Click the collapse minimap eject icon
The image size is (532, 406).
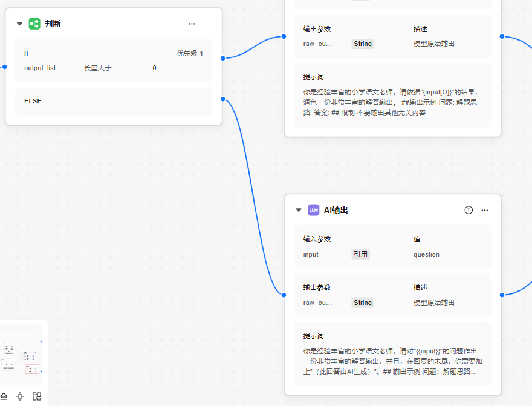click(x=4, y=396)
